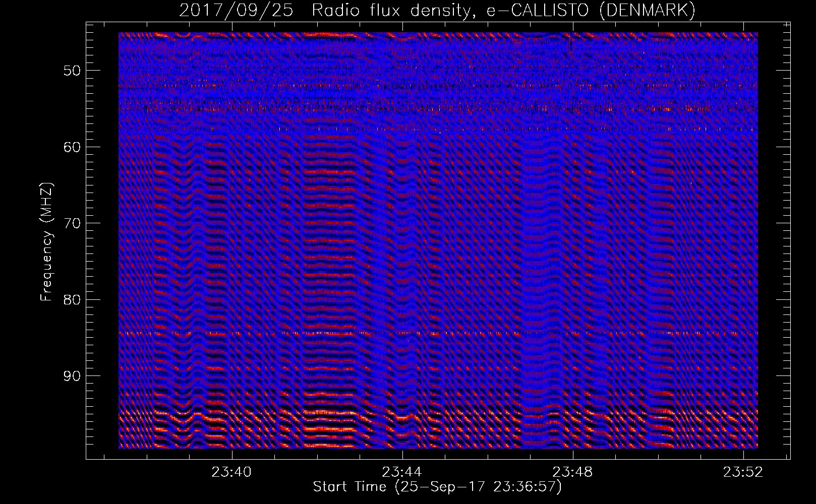Screen dimensions: 816x504
Task: Click the 70 frequency tick label
Action: click(72, 223)
